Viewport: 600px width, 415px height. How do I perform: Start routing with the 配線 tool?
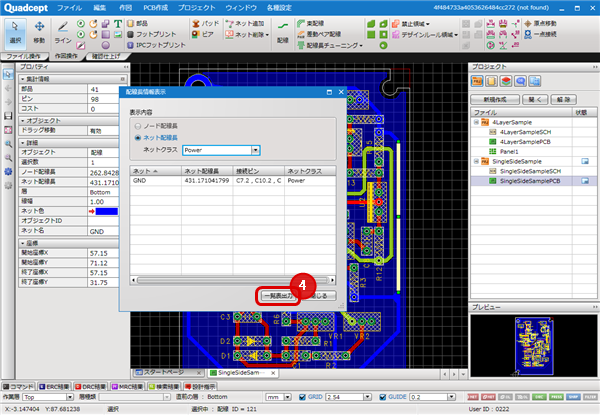coord(283,33)
